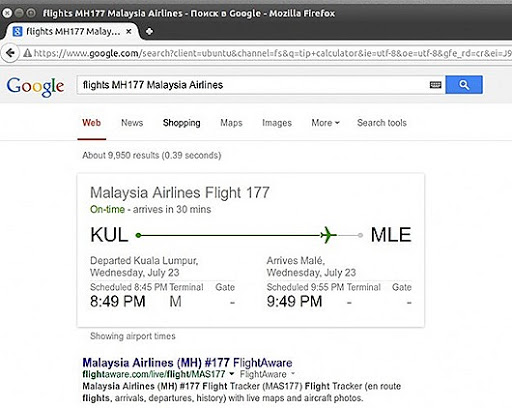Open the on-screen keyboard icon in search box

pos(435,85)
